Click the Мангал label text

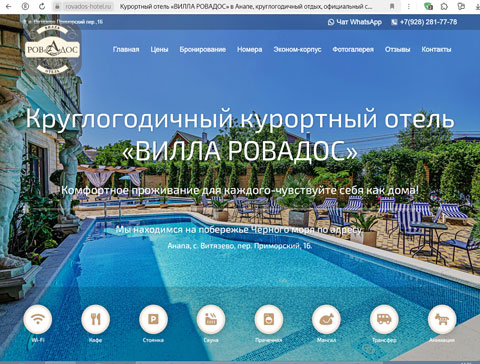[x=326, y=340]
